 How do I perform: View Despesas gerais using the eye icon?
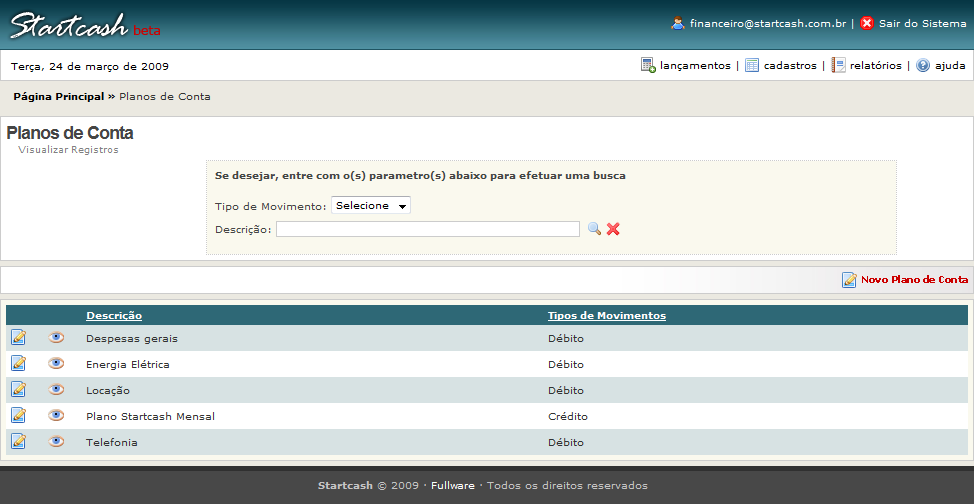(56, 338)
